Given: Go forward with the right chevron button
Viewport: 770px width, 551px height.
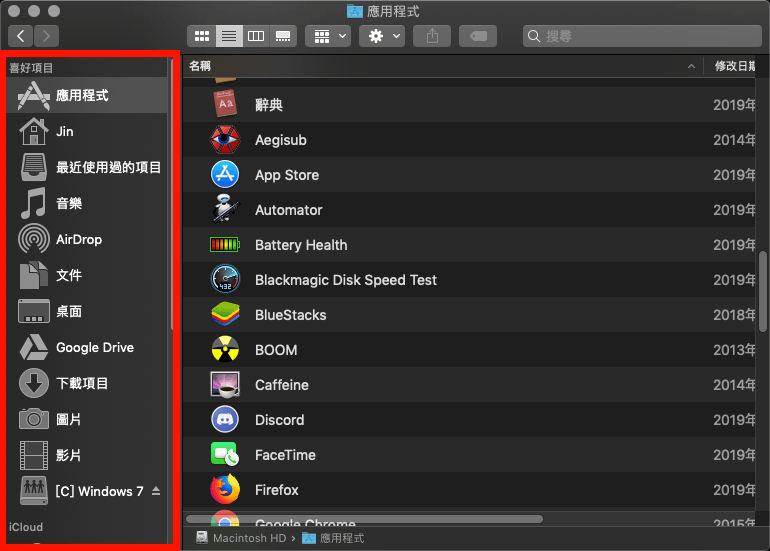Looking at the screenshot, I should (46, 36).
